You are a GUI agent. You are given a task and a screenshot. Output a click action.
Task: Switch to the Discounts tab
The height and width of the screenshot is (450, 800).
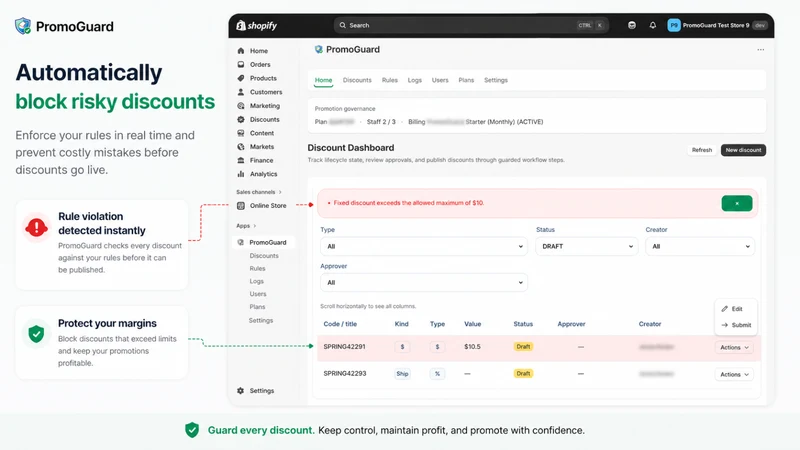point(357,80)
